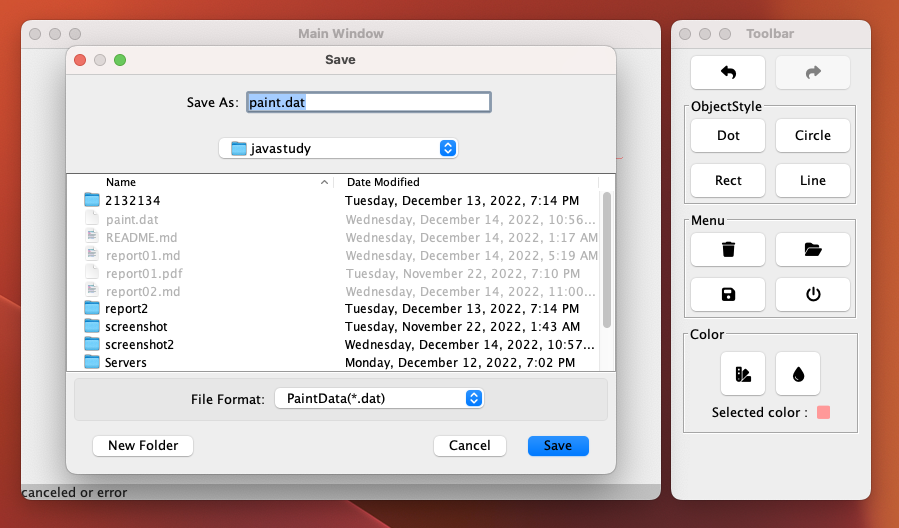The image size is (899, 528).
Task: Select the Dot object style
Action: (728, 136)
